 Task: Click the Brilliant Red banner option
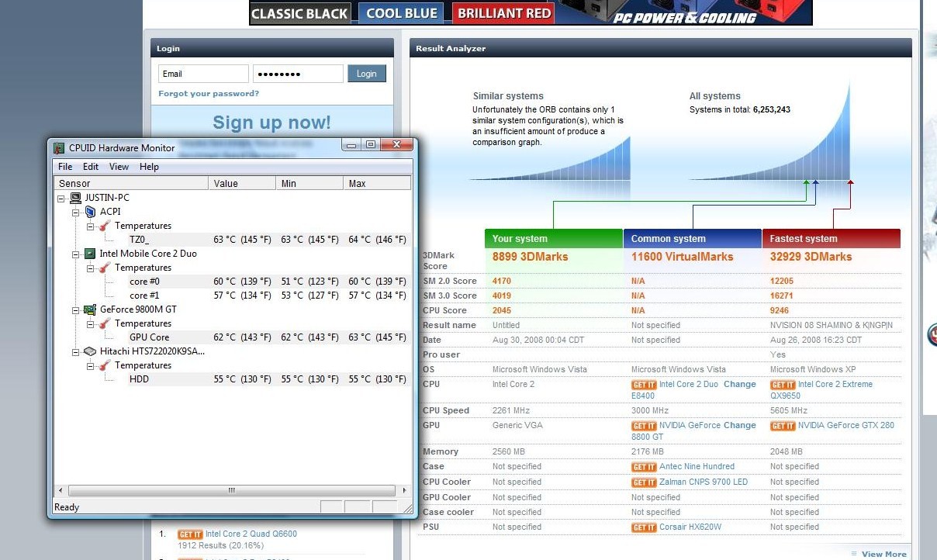click(x=504, y=13)
